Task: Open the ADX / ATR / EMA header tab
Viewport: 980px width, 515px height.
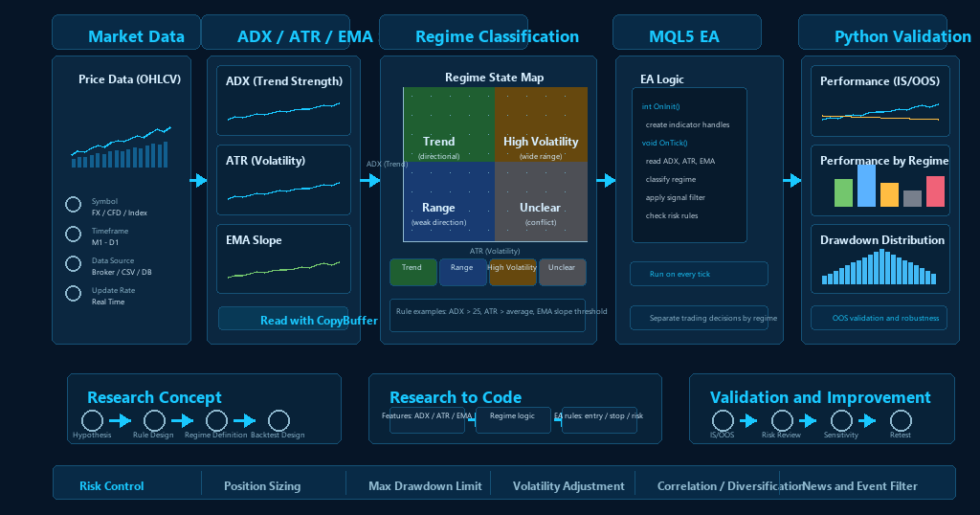Action: 276,33
